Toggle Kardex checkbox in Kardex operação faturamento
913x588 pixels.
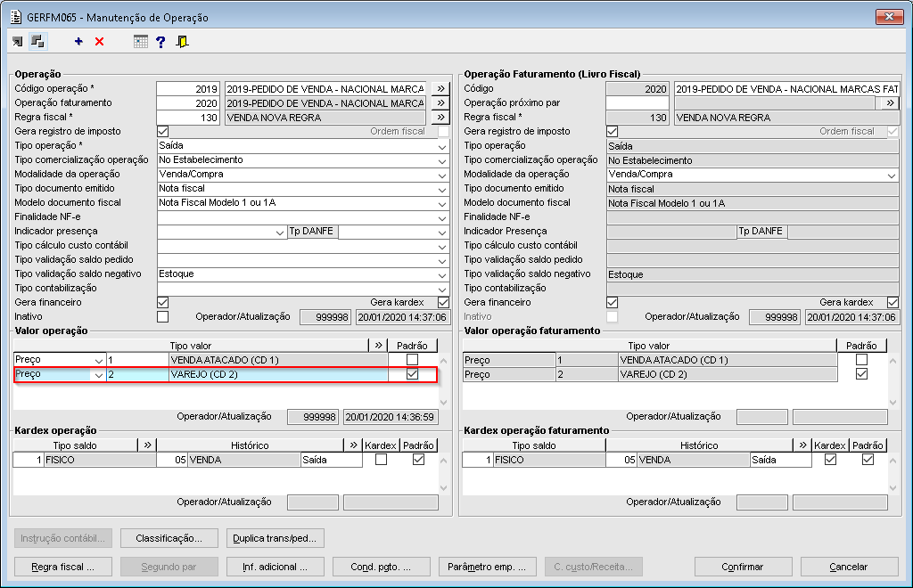(x=831, y=460)
